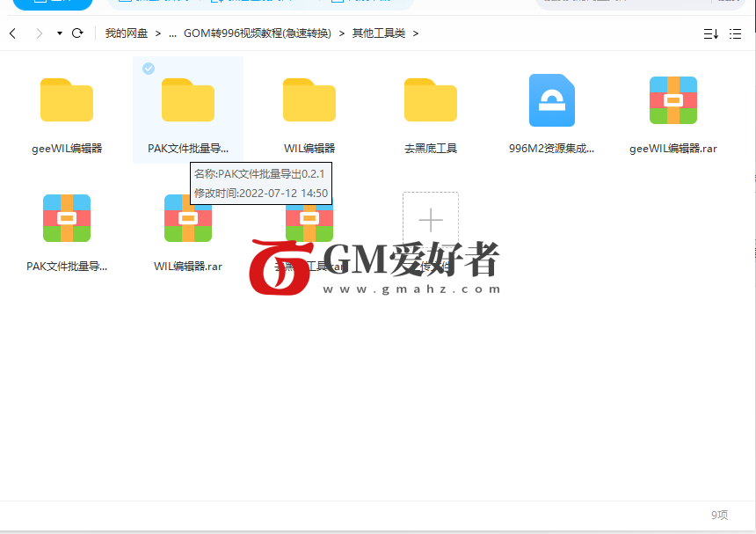
Task: Open the geeWIL编辑器 folder
Action: pos(67,100)
